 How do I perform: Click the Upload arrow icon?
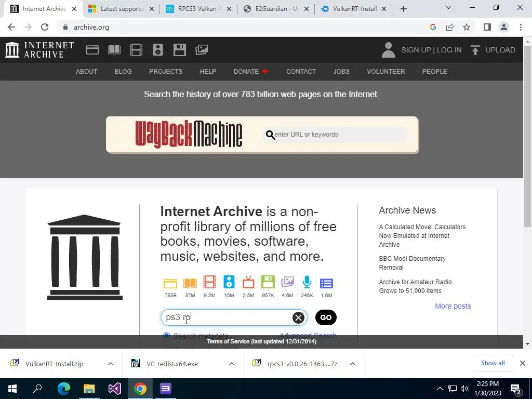tap(475, 50)
